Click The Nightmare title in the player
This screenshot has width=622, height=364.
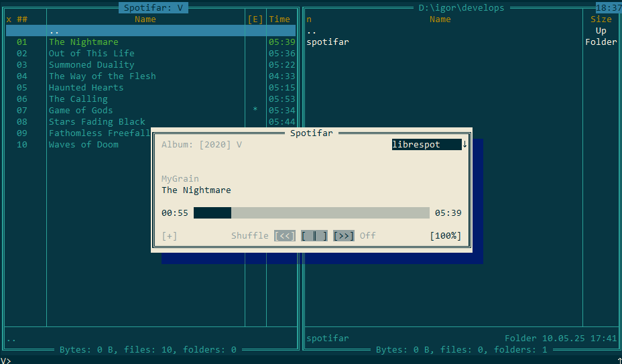pyautogui.click(x=196, y=190)
